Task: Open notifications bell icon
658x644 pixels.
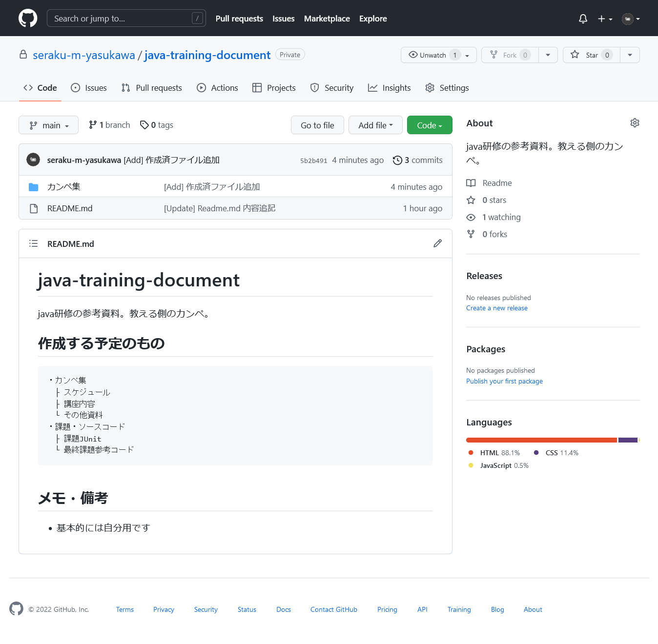Action: (x=583, y=19)
